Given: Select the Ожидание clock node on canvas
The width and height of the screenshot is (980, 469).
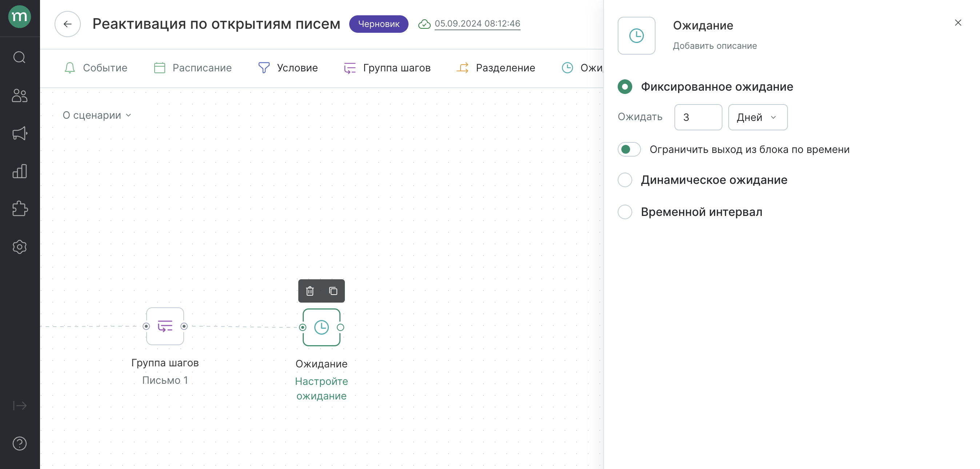Looking at the screenshot, I should coord(321,327).
